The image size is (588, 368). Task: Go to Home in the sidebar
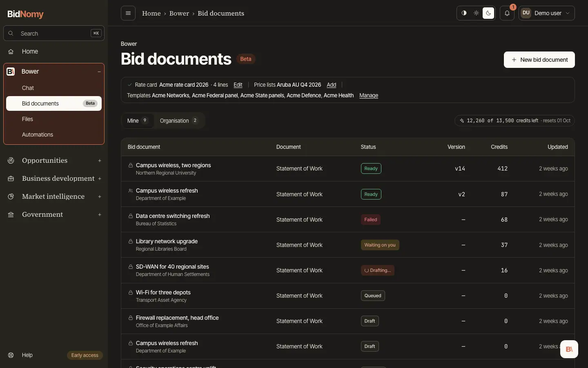[x=54, y=52]
